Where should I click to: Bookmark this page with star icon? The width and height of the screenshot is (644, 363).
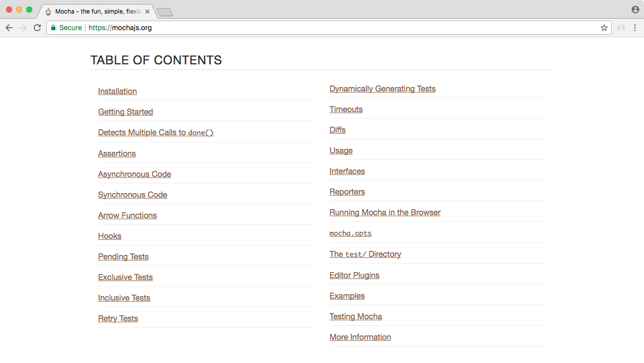tap(604, 28)
